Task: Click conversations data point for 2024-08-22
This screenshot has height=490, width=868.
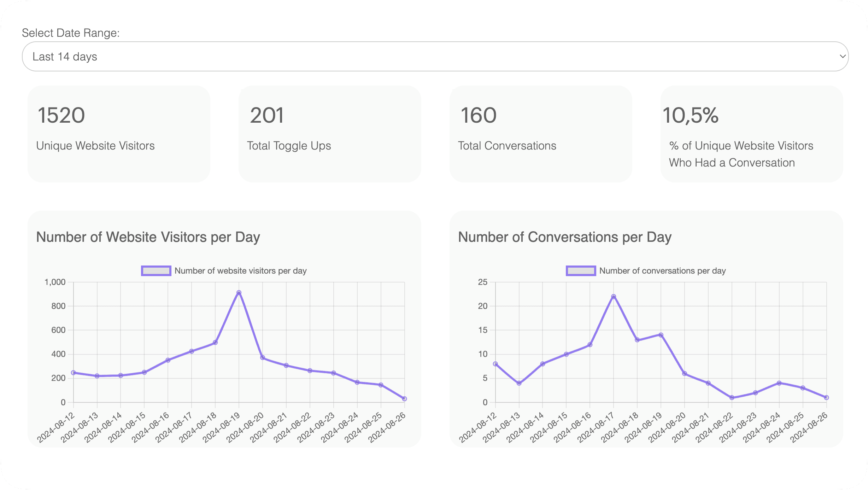Action: [732, 398]
